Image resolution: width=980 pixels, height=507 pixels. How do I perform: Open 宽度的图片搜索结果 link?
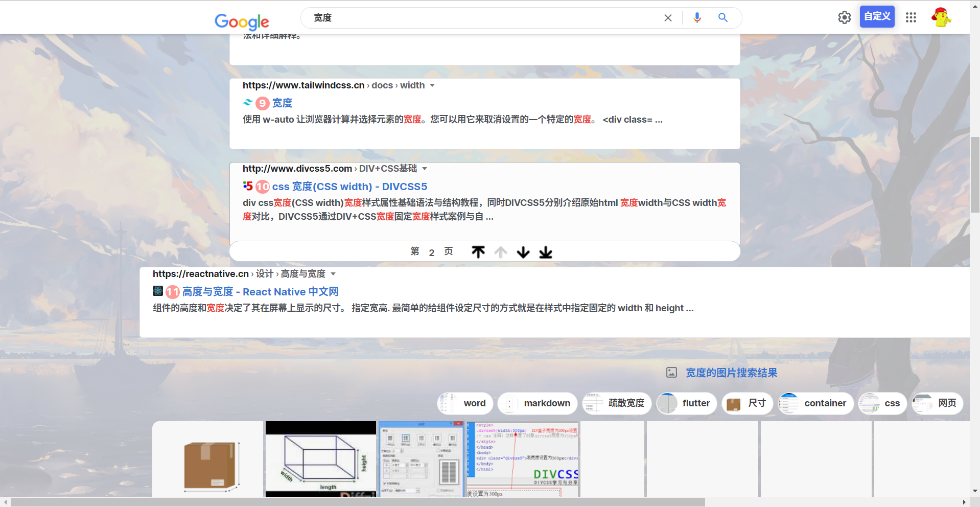point(731,373)
